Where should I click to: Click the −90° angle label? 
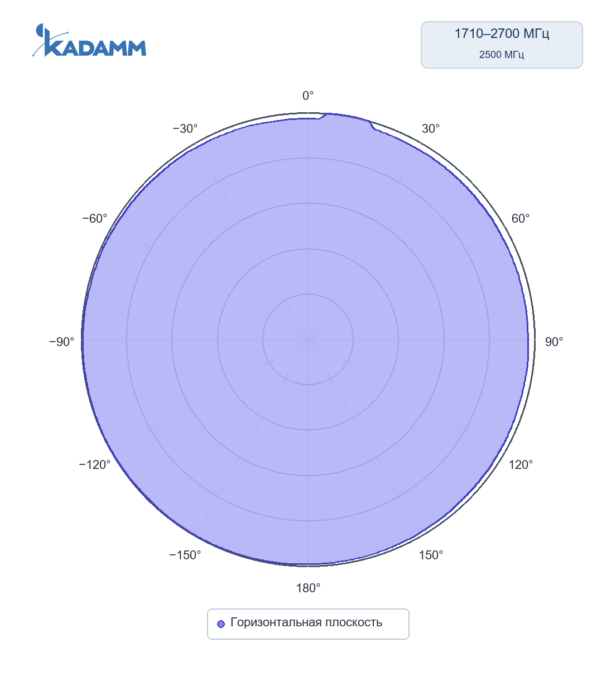(62, 342)
